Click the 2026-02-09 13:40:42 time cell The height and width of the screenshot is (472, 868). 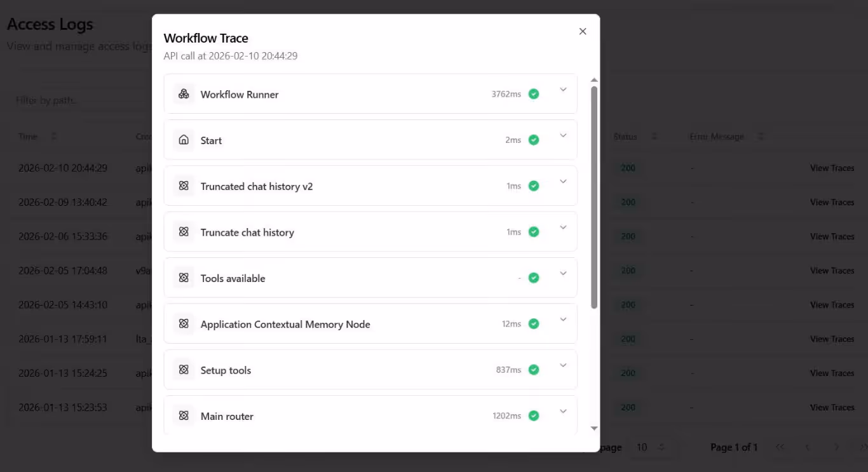[63, 202]
